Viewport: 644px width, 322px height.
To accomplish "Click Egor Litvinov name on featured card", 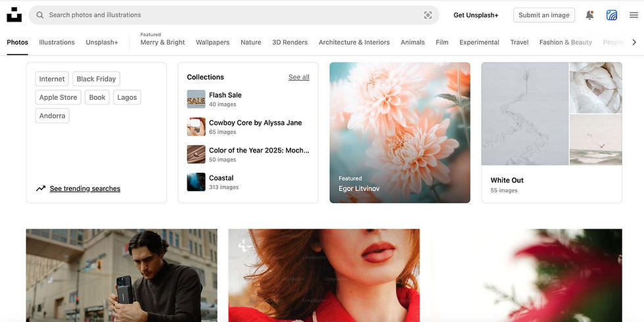I will tap(359, 189).
